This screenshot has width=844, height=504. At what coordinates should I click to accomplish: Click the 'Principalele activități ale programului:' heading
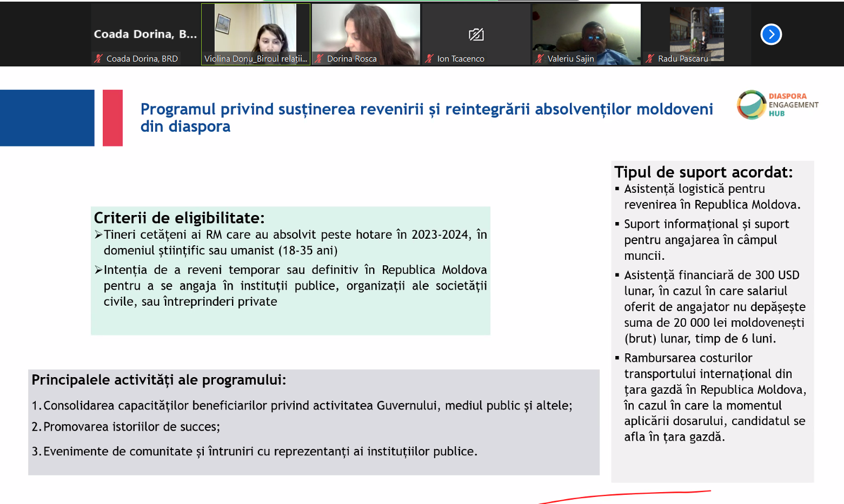click(158, 380)
